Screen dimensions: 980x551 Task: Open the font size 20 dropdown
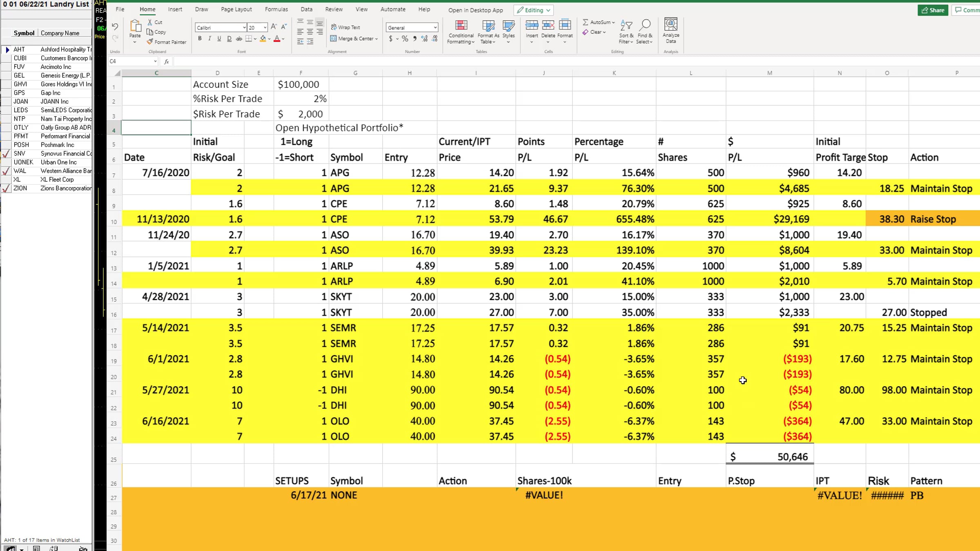(x=265, y=27)
